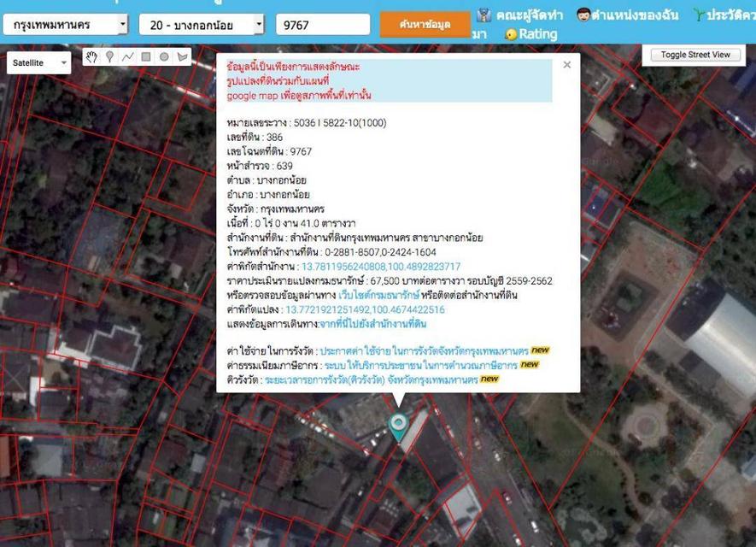756x547 pixels.
Task: Click the Toggle Street View button
Action: tap(695, 55)
